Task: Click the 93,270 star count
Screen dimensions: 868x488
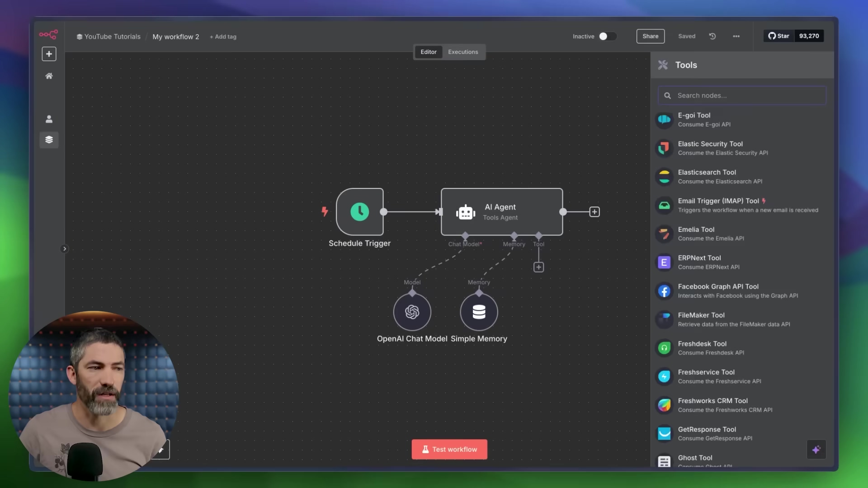Action: pos(809,36)
